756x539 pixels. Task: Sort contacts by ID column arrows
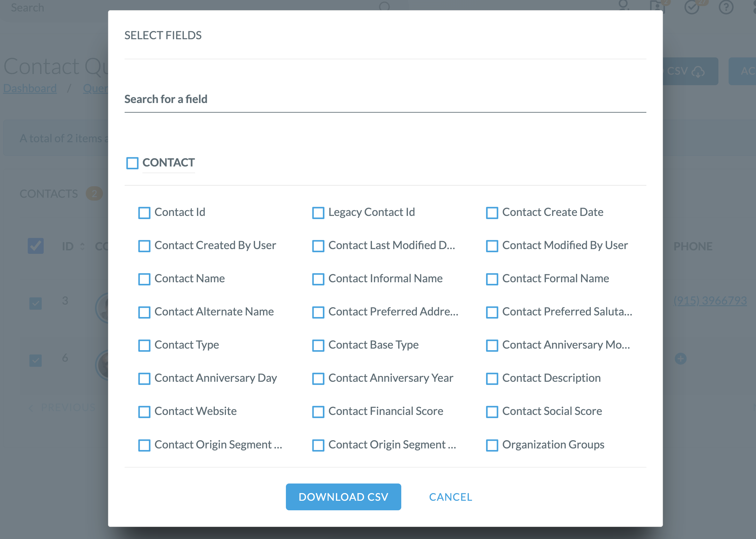point(82,246)
